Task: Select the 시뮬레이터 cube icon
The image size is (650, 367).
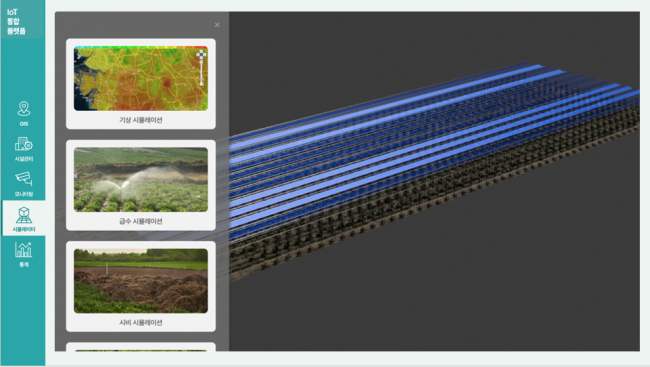Action: click(x=24, y=215)
